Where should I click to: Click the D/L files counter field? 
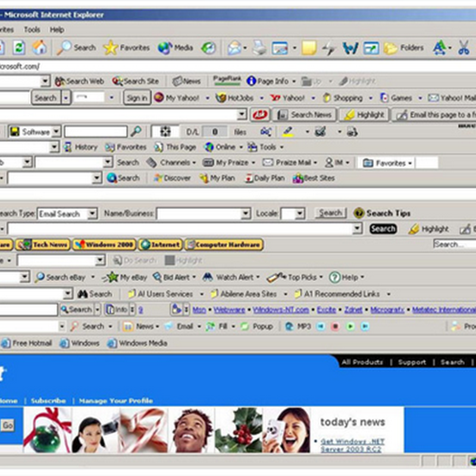coord(215,131)
